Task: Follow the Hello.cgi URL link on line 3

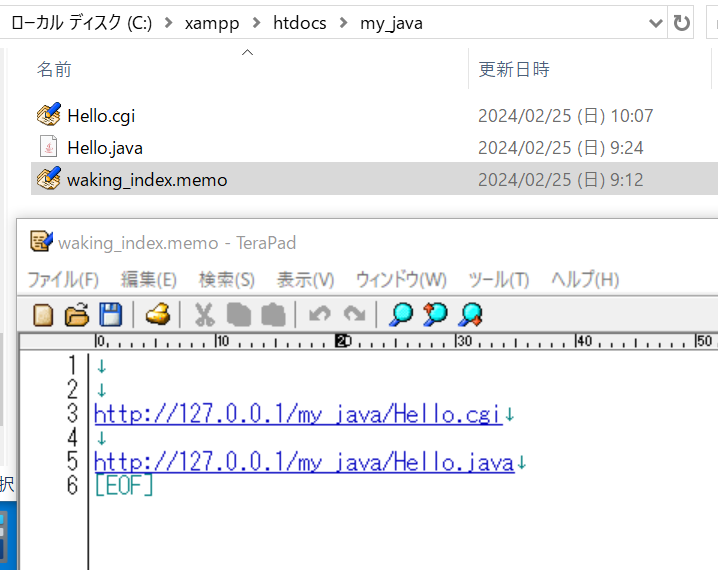Action: (298, 414)
